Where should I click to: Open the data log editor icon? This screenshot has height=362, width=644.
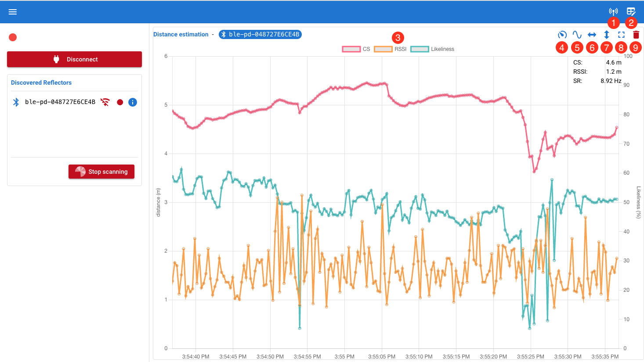(631, 11)
